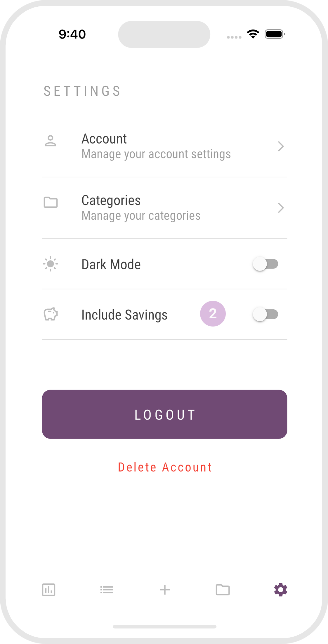The width and height of the screenshot is (328, 644).
Task: Expand Account settings with right chevron
Action: click(281, 146)
